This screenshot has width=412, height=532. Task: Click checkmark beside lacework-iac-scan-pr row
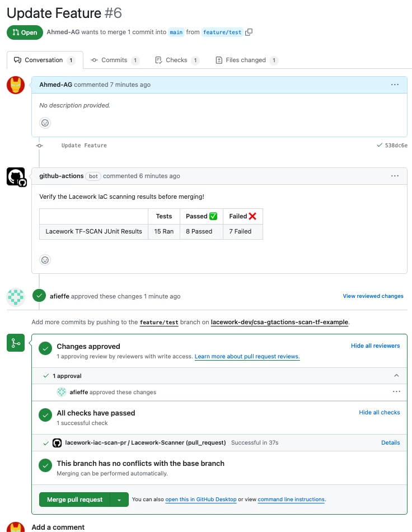click(46, 443)
